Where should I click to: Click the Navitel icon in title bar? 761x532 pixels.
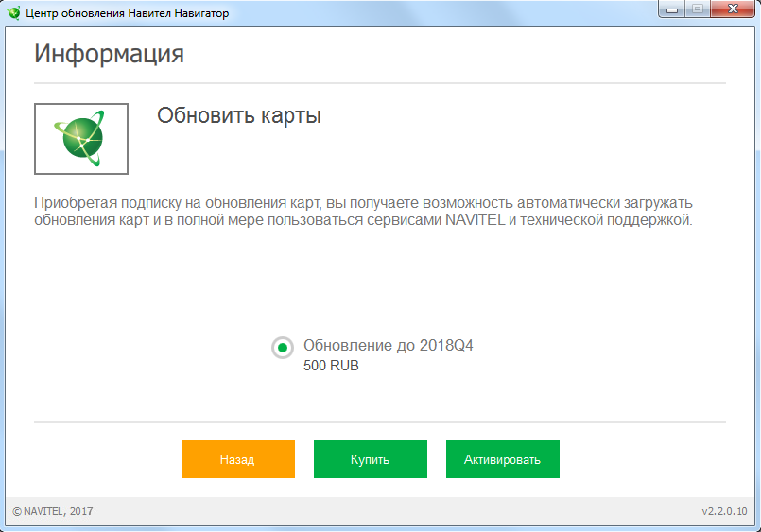(x=14, y=12)
